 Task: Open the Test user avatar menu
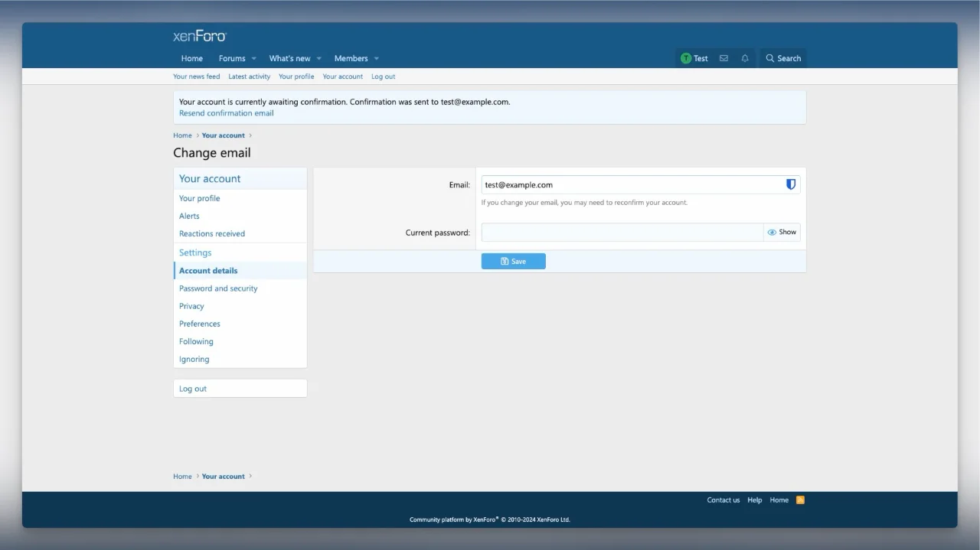click(x=694, y=58)
